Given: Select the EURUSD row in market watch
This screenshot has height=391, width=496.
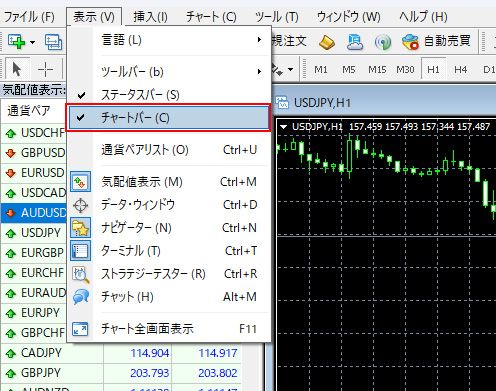Looking at the screenshot, I should [34, 173].
